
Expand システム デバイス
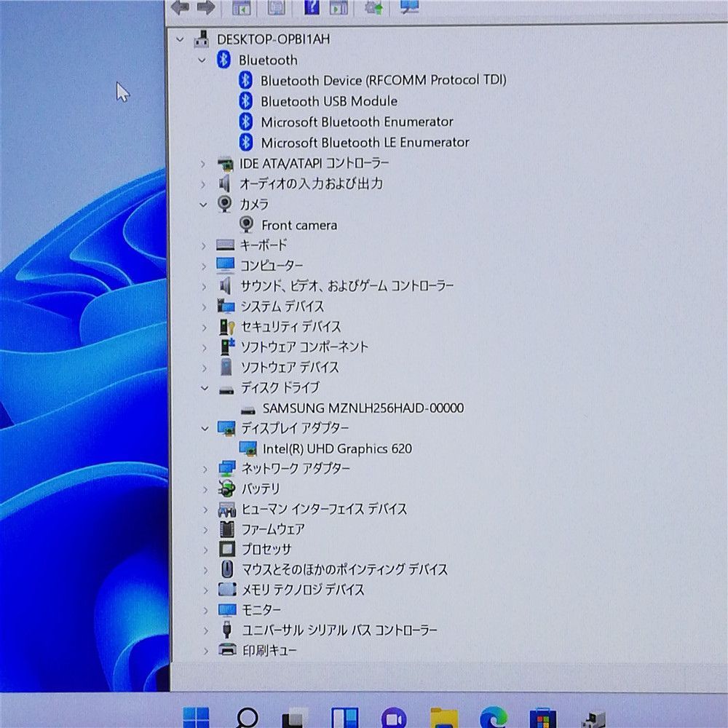pos(204,307)
